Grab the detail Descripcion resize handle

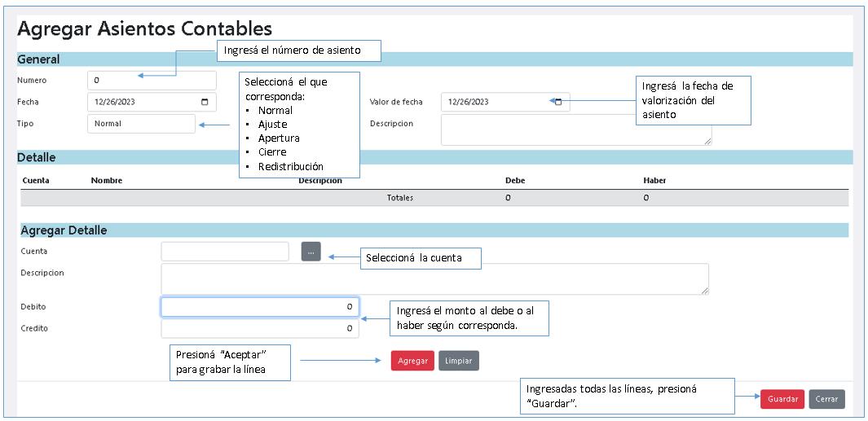click(x=704, y=290)
